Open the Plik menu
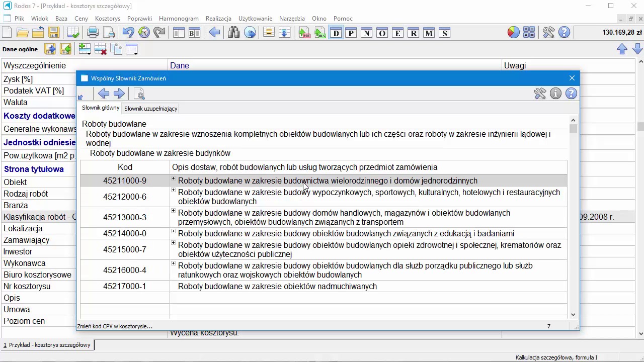Screen dimensions: 644x362 click(x=19, y=19)
